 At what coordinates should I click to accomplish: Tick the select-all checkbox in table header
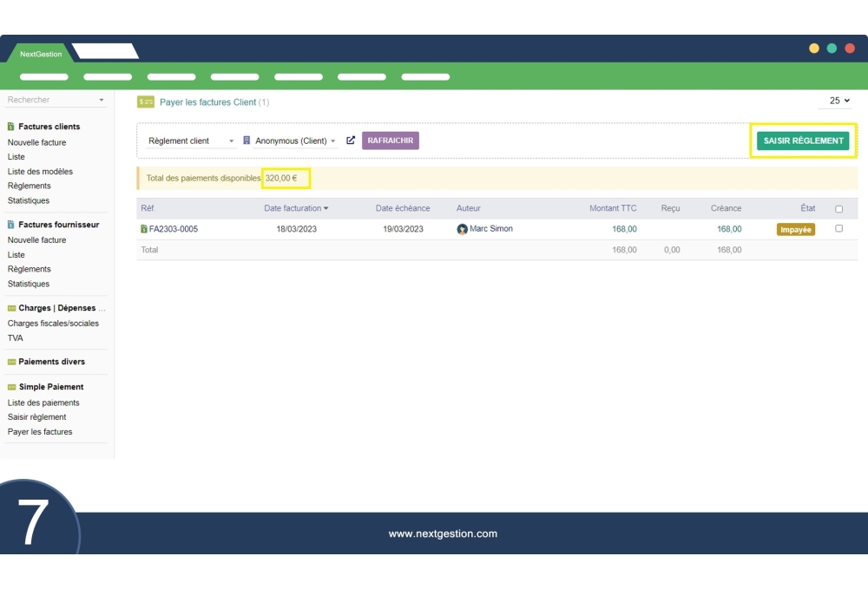pos(838,209)
